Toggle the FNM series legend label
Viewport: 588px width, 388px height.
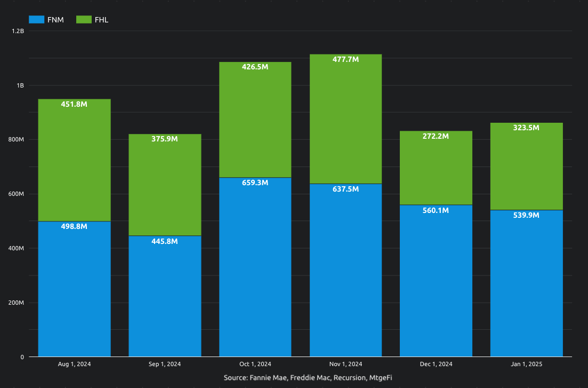(x=55, y=20)
